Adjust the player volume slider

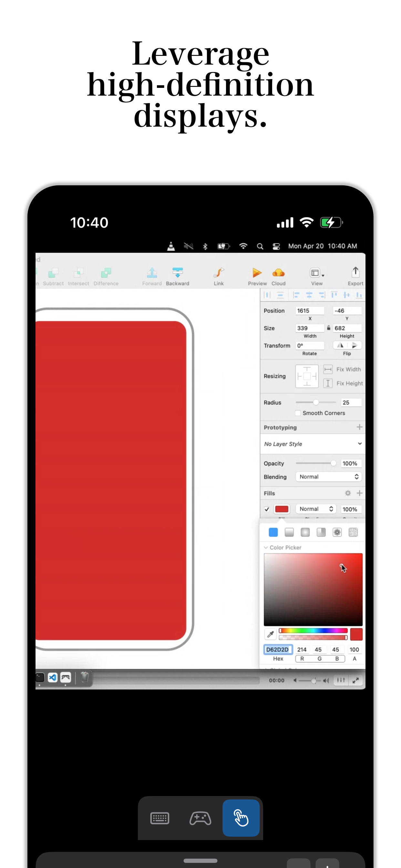point(309,681)
